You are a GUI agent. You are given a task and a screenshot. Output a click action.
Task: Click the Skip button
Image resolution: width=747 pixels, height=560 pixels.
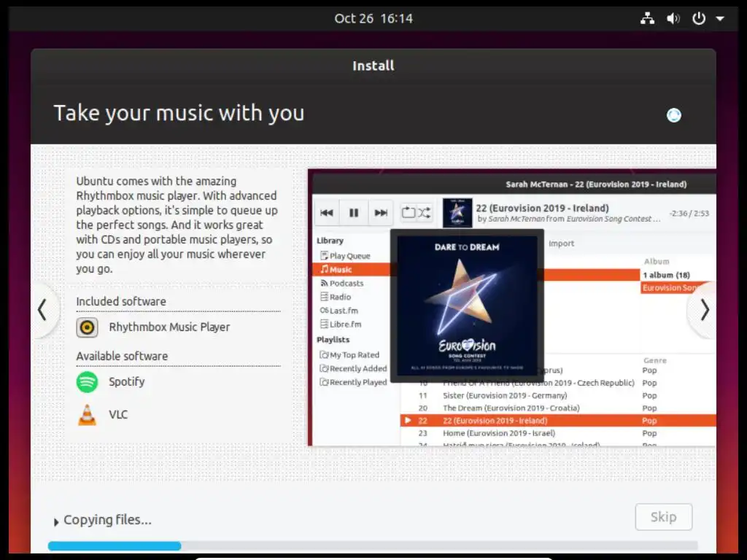(663, 517)
